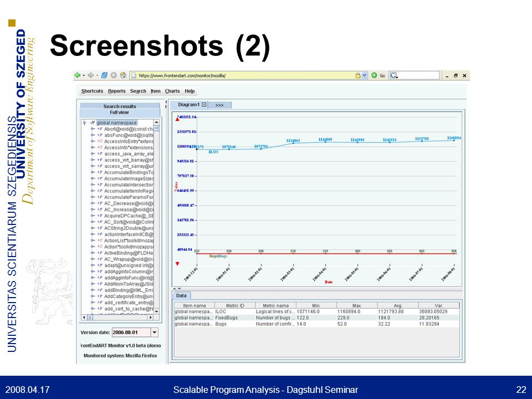
Task: Expand the absFunc@void tree node
Action: (93, 135)
